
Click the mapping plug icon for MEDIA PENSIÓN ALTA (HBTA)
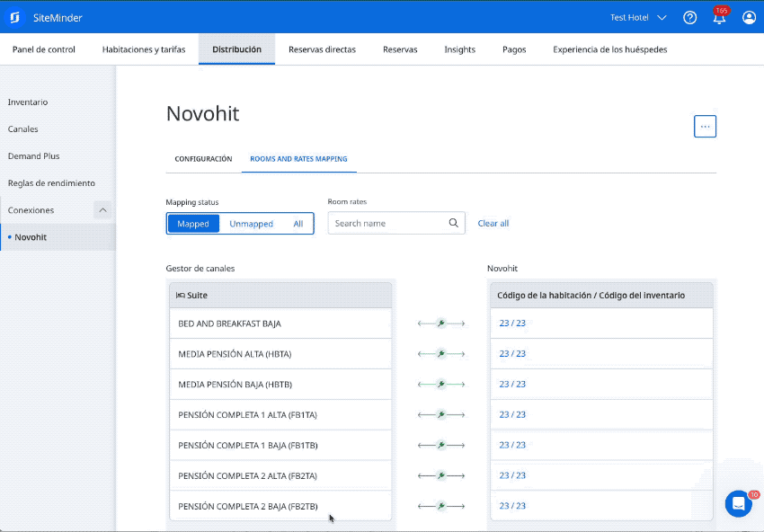click(x=441, y=354)
